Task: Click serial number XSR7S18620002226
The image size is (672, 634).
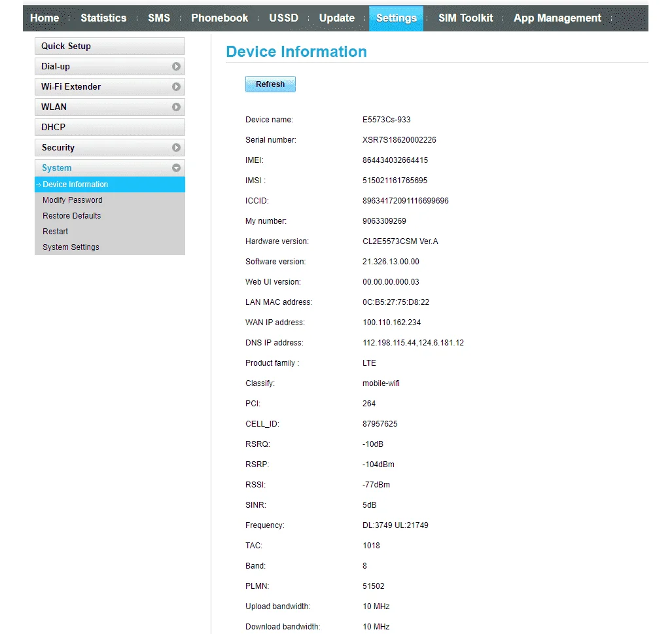Action: 399,140
